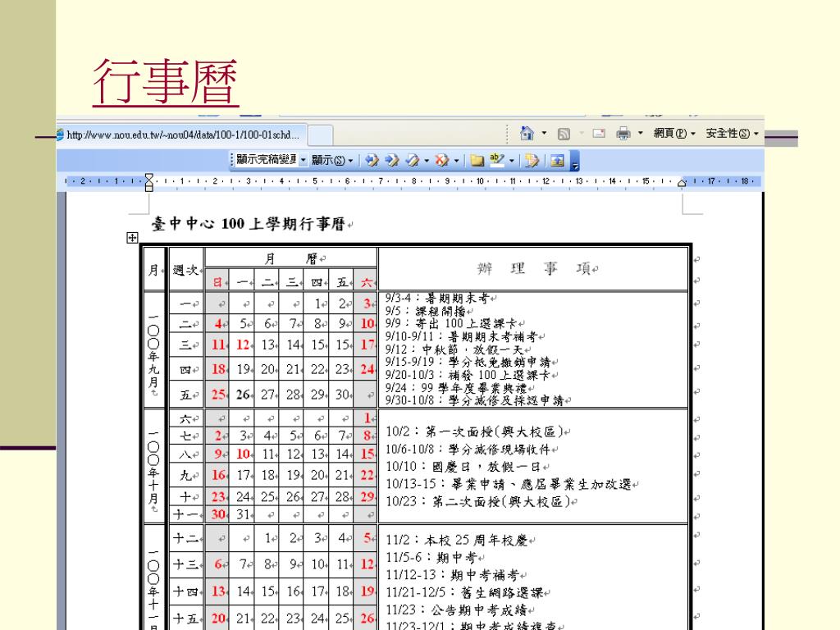Click the right indent marker on ruler
The height and width of the screenshot is (630, 840).
pos(682,183)
